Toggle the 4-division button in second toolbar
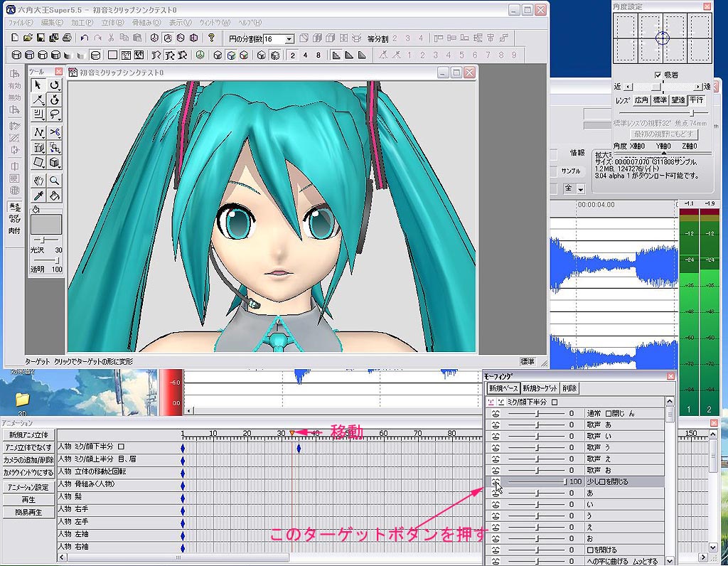 (305, 55)
